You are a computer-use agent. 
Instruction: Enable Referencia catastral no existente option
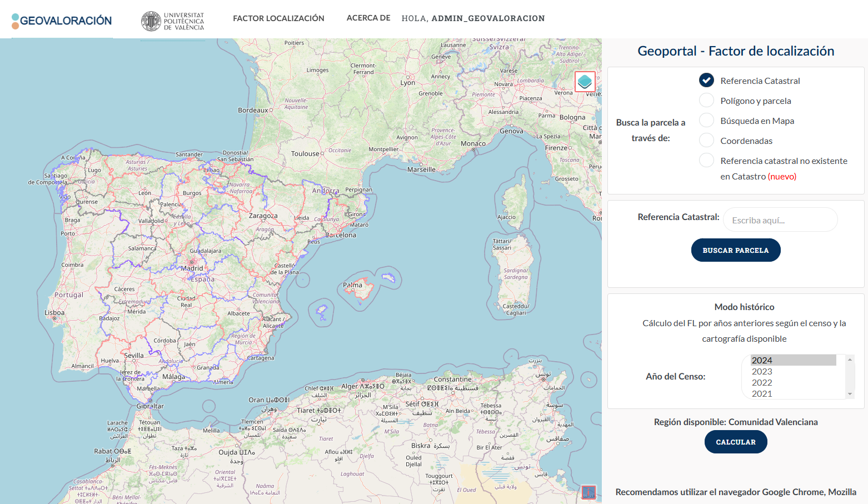706,161
